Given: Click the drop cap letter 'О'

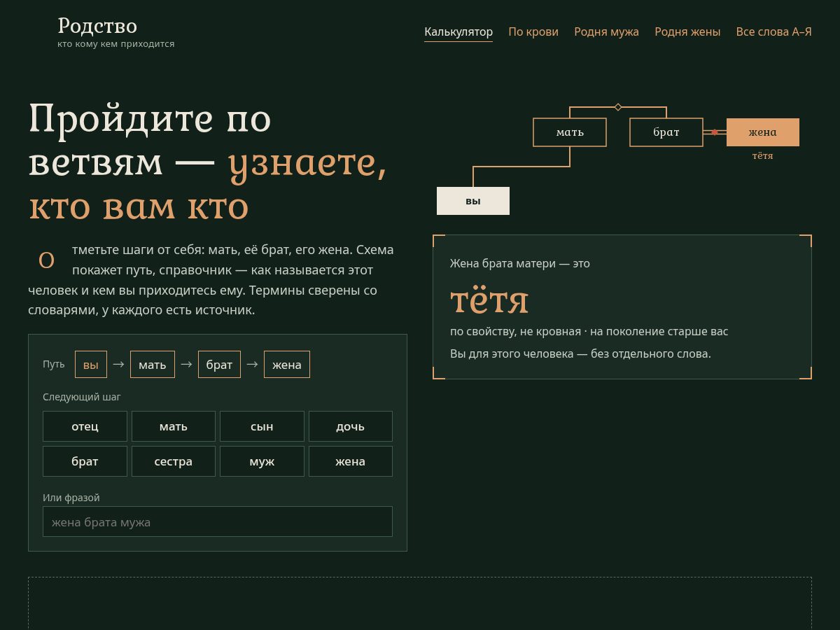Looking at the screenshot, I should 46,260.
